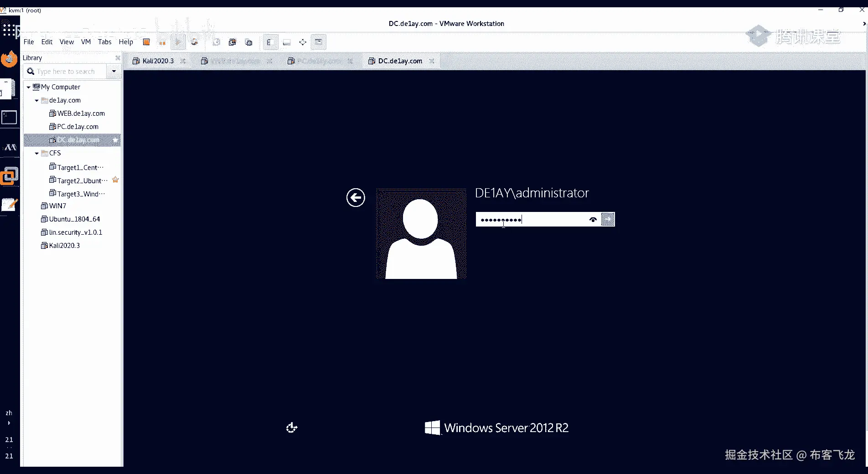Select the highlighted DC.de1ay.com library entry
This screenshot has width=868, height=474.
tap(72, 140)
